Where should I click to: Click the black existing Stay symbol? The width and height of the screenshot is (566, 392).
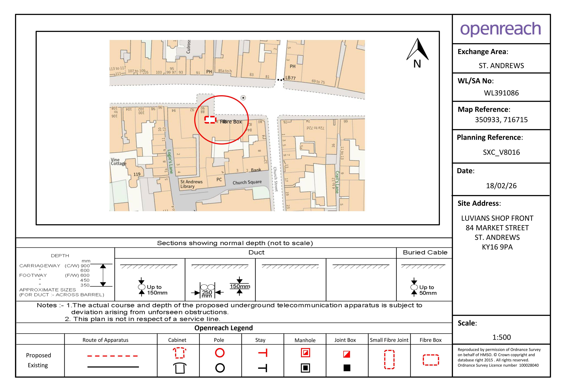point(263,368)
